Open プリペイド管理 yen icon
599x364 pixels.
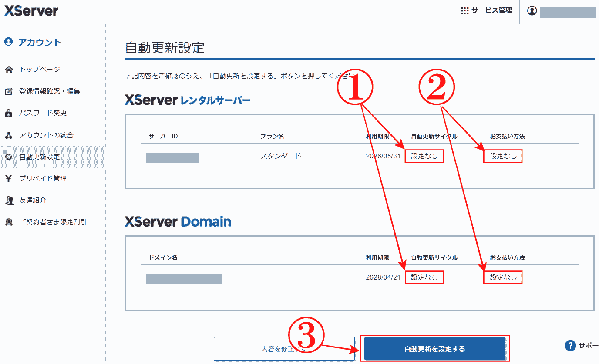point(9,178)
